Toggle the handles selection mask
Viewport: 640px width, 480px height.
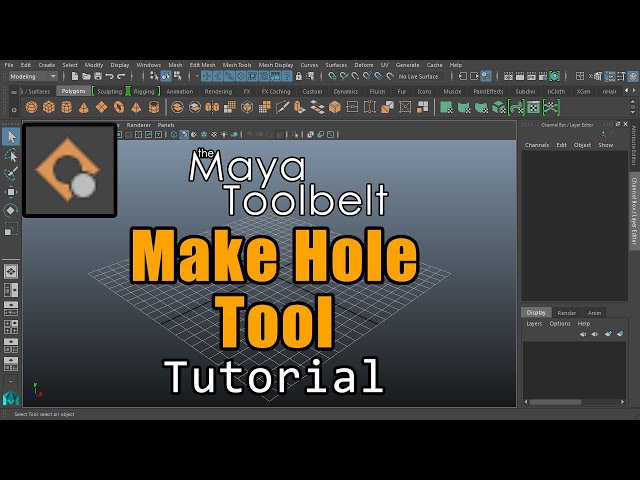[207, 76]
